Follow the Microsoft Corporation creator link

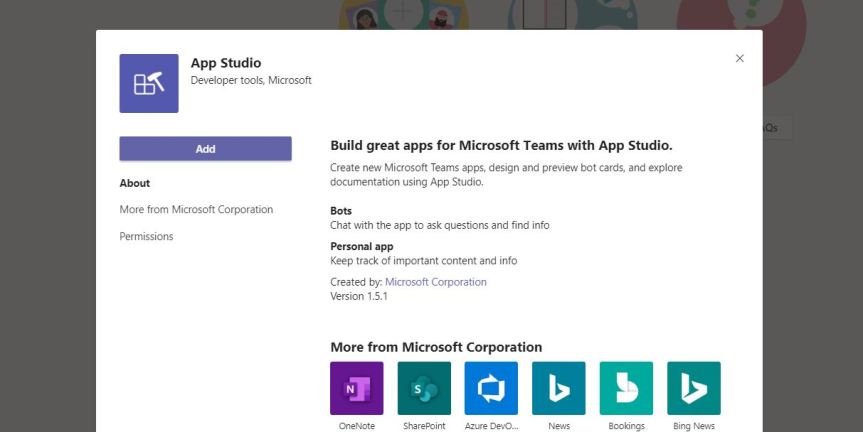tap(436, 282)
